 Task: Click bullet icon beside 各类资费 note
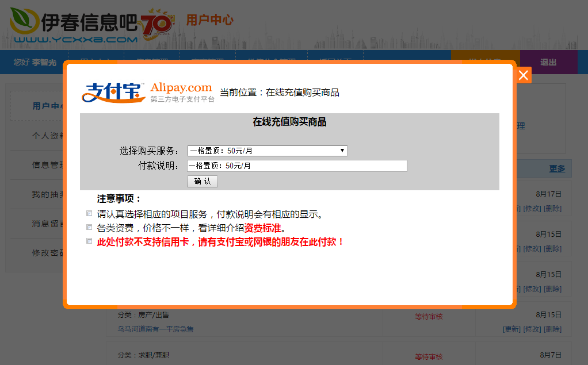(x=89, y=228)
